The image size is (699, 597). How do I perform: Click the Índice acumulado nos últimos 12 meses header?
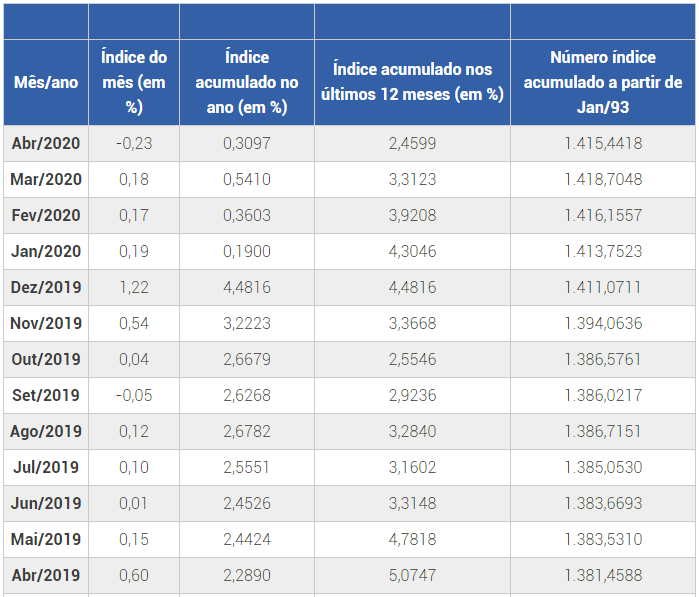(412, 82)
